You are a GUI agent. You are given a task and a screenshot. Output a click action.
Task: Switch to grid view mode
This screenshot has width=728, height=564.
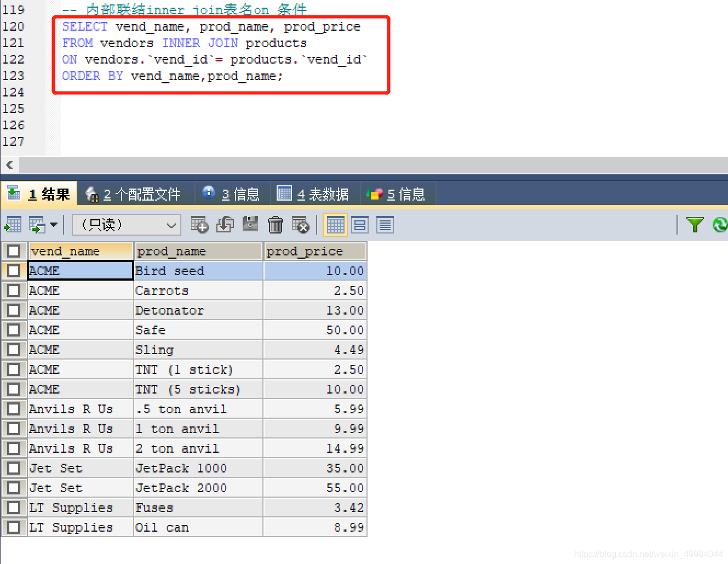click(335, 225)
